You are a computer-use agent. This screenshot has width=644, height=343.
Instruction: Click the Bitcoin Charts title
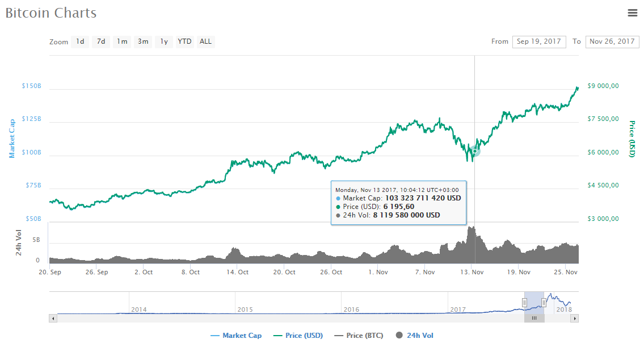51,12
